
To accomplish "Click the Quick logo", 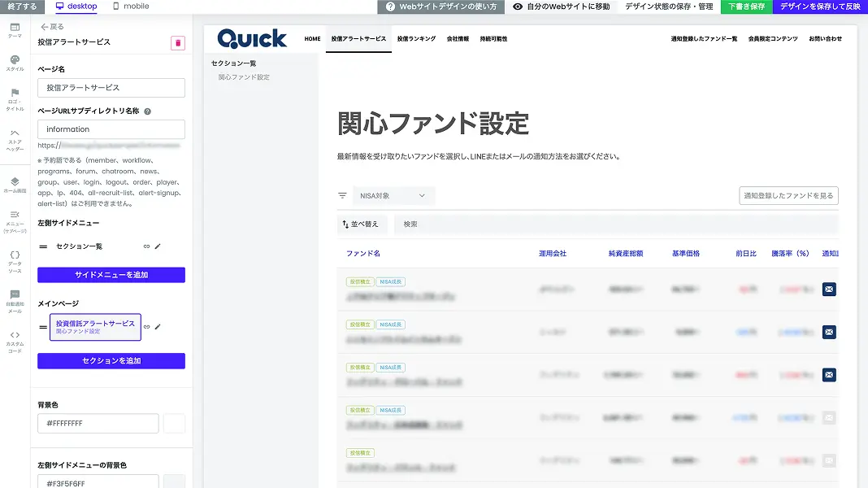I will pyautogui.click(x=252, y=39).
